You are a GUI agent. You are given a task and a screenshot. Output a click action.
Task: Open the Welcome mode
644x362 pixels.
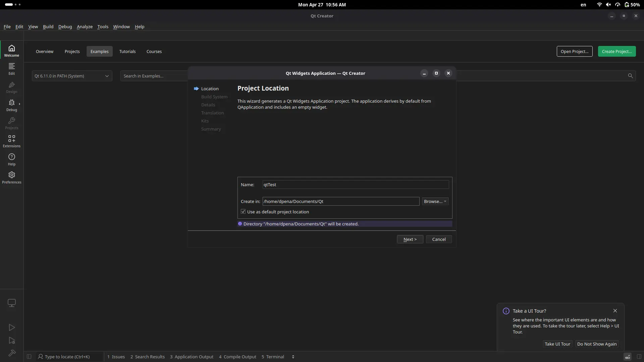pyautogui.click(x=12, y=51)
